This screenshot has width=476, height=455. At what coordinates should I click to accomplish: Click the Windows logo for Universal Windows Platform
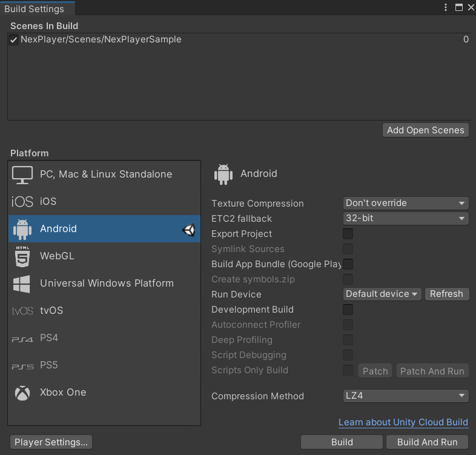click(x=22, y=284)
